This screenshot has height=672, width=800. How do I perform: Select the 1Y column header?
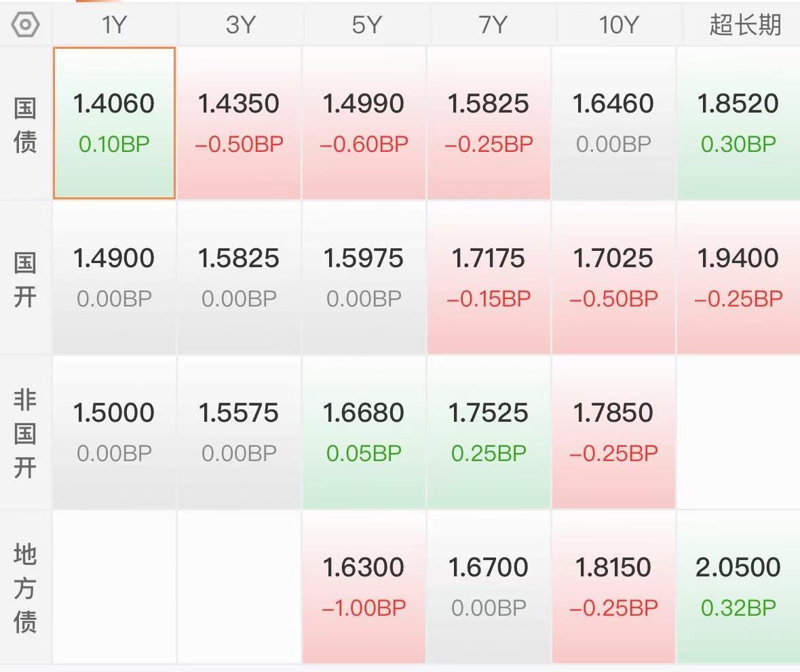(x=114, y=25)
